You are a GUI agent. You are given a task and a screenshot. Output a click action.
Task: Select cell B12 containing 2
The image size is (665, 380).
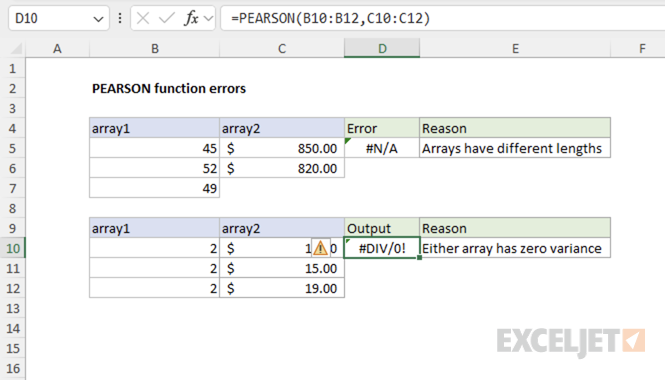tap(154, 288)
